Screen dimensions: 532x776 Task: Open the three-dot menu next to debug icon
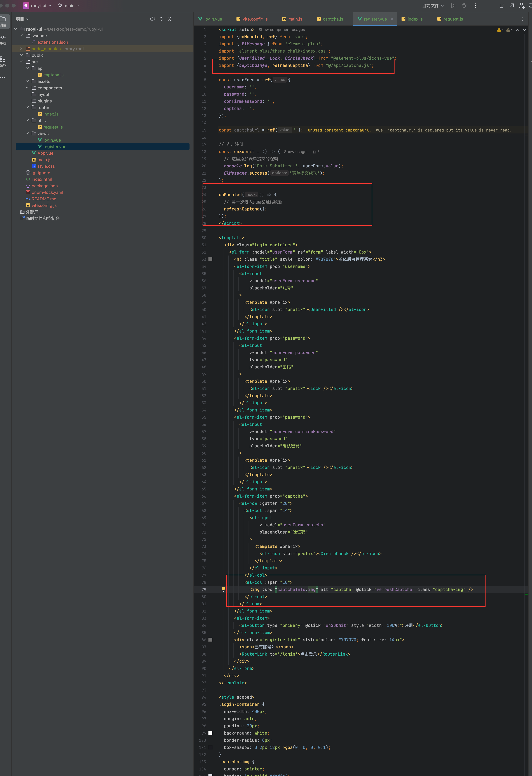(475, 6)
